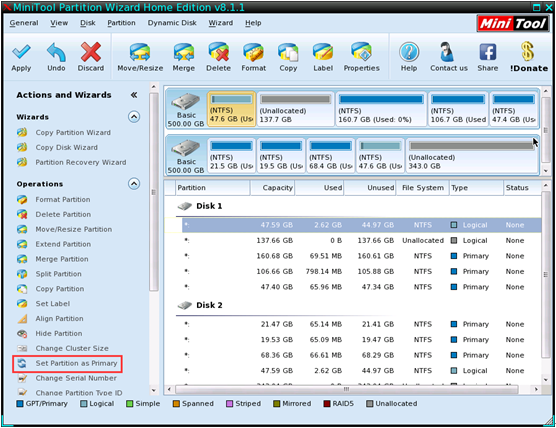Viewport: 556px width, 428px height.
Task: Choose Extend Partition operation in sidebar
Action: coord(63,244)
